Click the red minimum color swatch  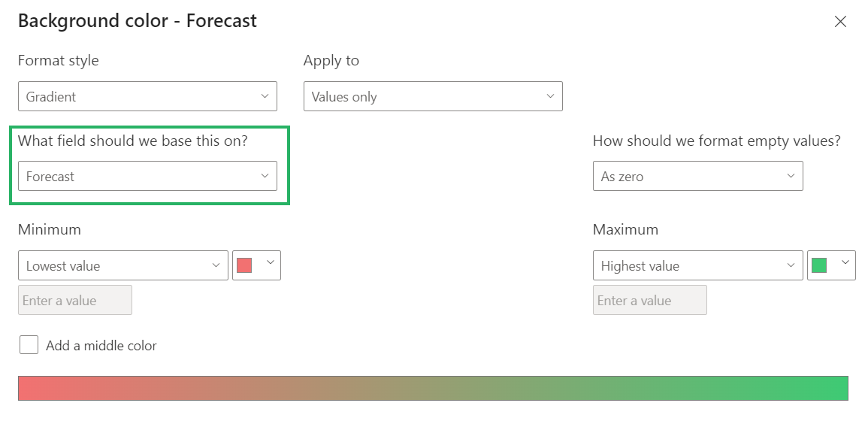[244, 265]
